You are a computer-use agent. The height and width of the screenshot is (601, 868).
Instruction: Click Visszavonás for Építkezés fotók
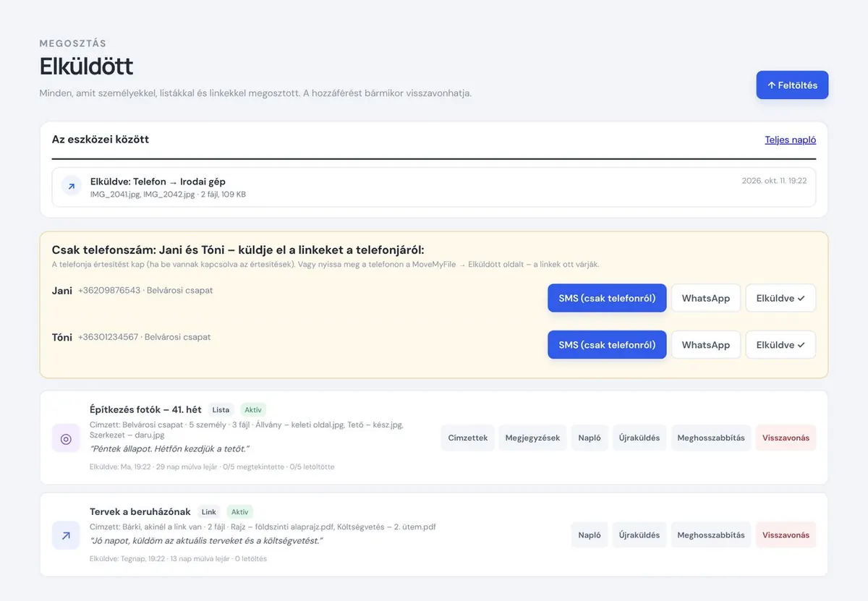click(x=786, y=438)
